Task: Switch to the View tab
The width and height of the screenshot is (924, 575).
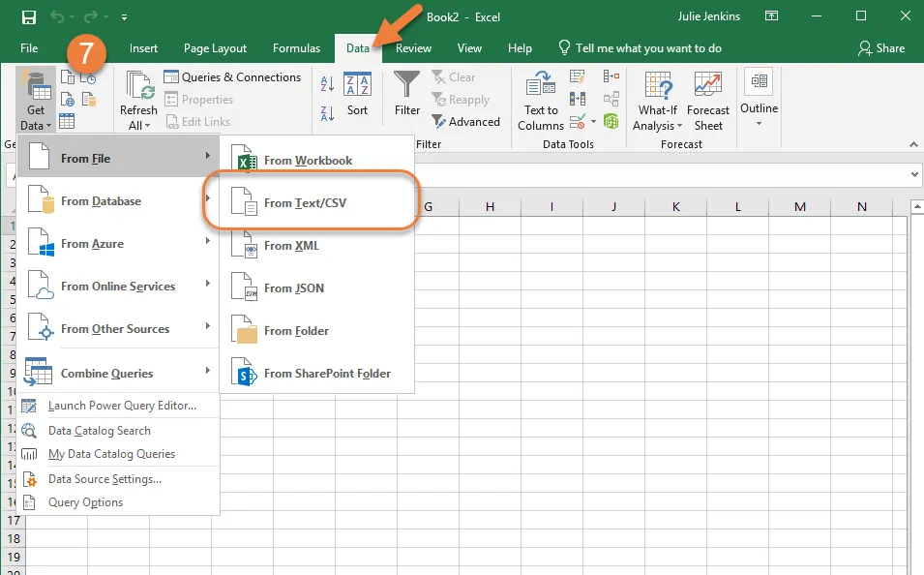Action: [469, 48]
